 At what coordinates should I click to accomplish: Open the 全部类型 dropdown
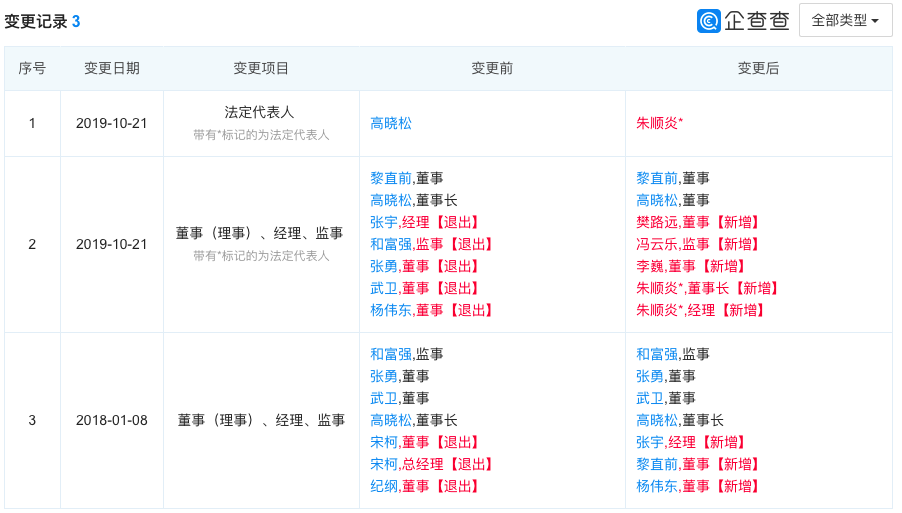pyautogui.click(x=845, y=21)
